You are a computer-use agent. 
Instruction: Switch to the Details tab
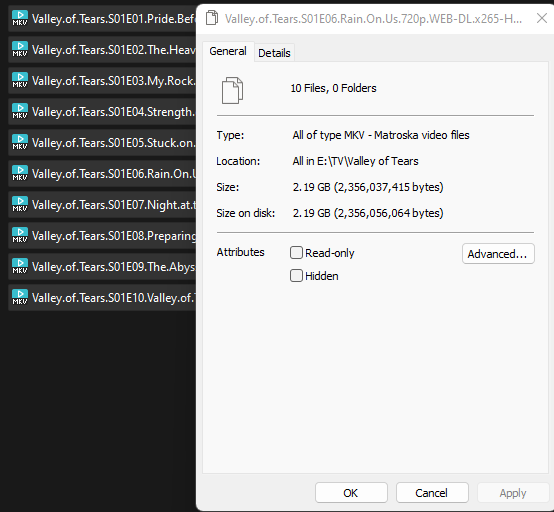[x=274, y=53]
